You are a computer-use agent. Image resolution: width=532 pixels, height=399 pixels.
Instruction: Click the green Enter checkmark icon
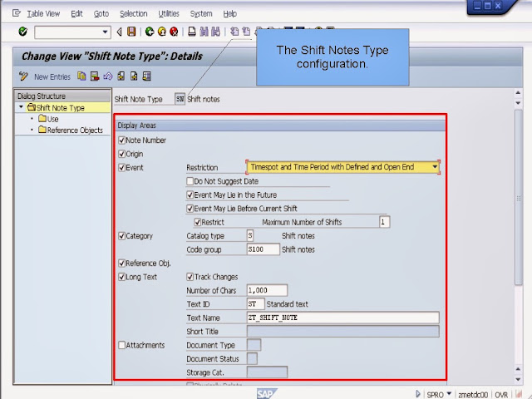tap(22, 32)
